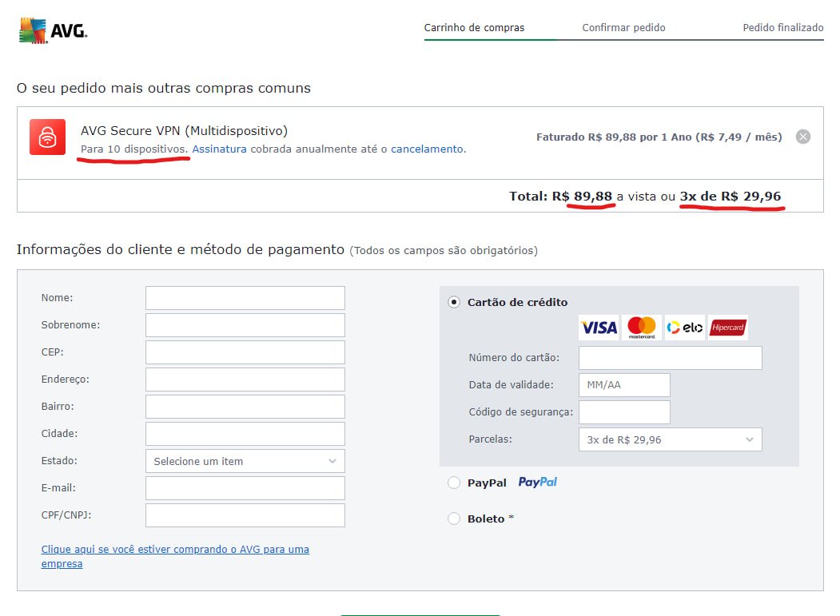Focus the Código de segurança field
Image resolution: width=840 pixels, height=616 pixels.
[624, 412]
